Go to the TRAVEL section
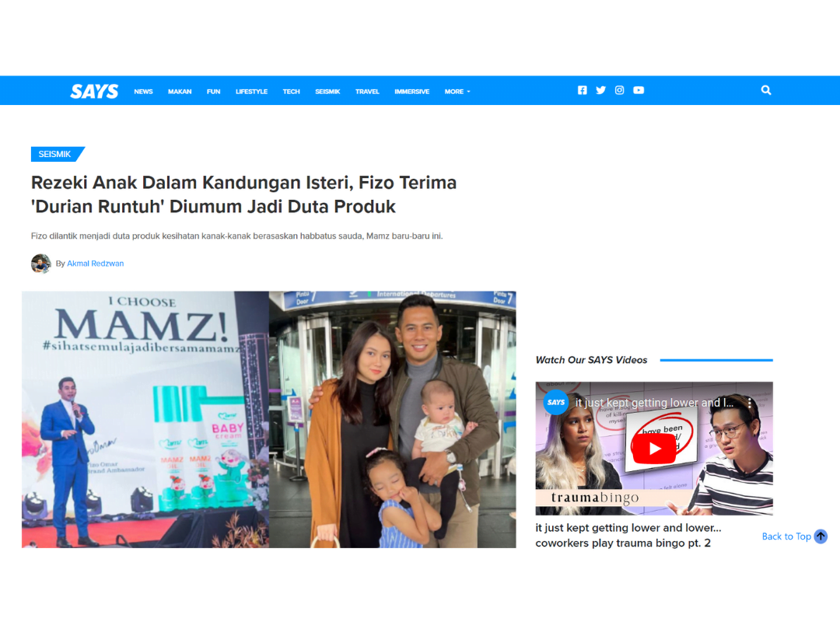Image resolution: width=840 pixels, height=622 pixels. point(367,92)
